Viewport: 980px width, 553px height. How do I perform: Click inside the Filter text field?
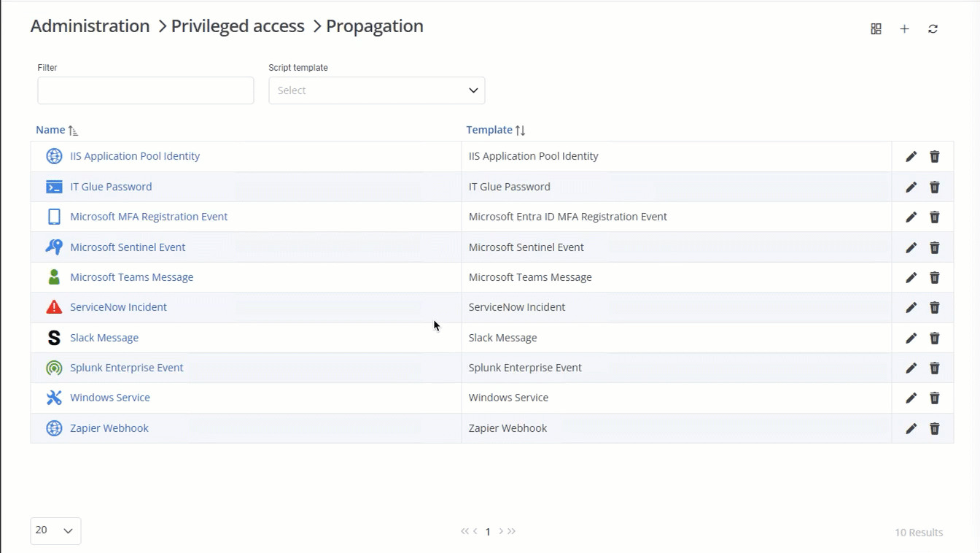click(x=145, y=90)
